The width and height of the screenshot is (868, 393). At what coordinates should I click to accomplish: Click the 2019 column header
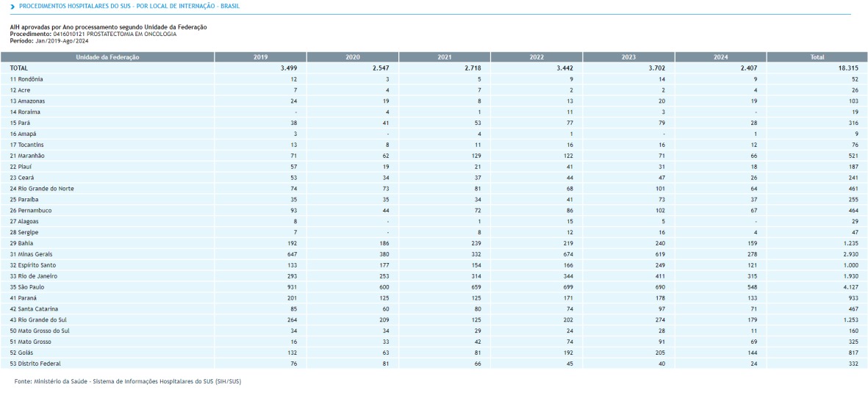click(260, 57)
